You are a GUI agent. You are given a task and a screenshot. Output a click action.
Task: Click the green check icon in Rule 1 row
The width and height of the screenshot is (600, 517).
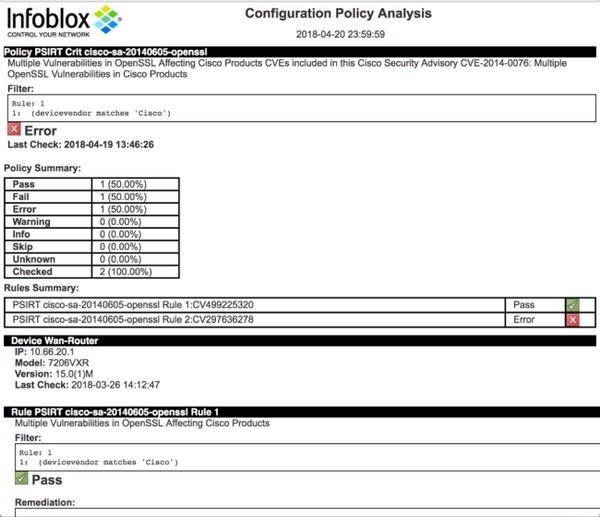572,305
